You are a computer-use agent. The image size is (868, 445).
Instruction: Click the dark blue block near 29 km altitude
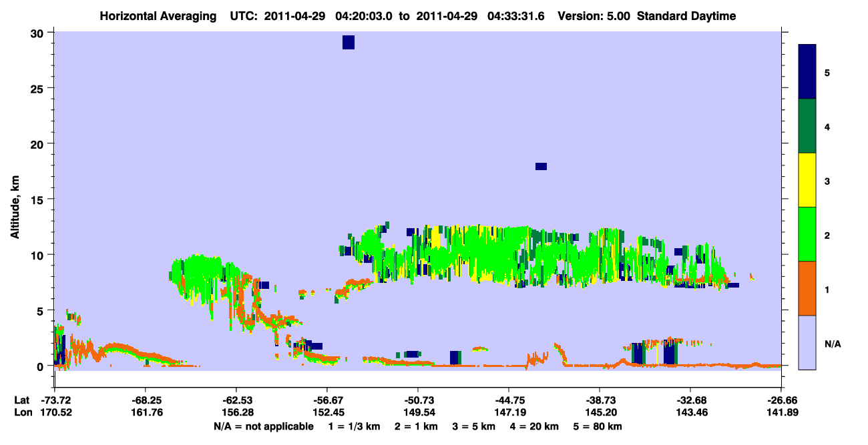(349, 43)
